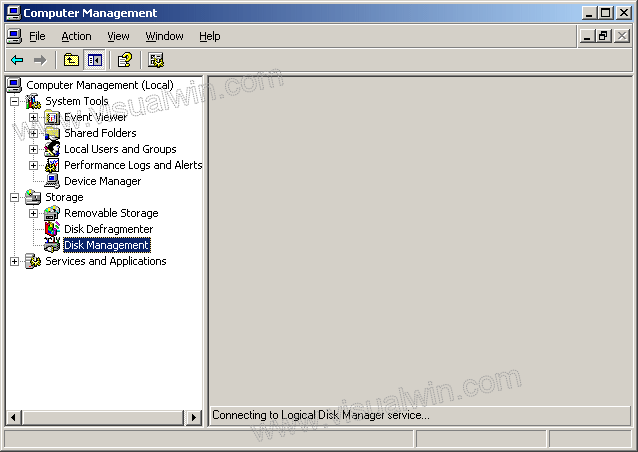
Task: Select Shared Folders in the tree
Action: [x=100, y=133]
